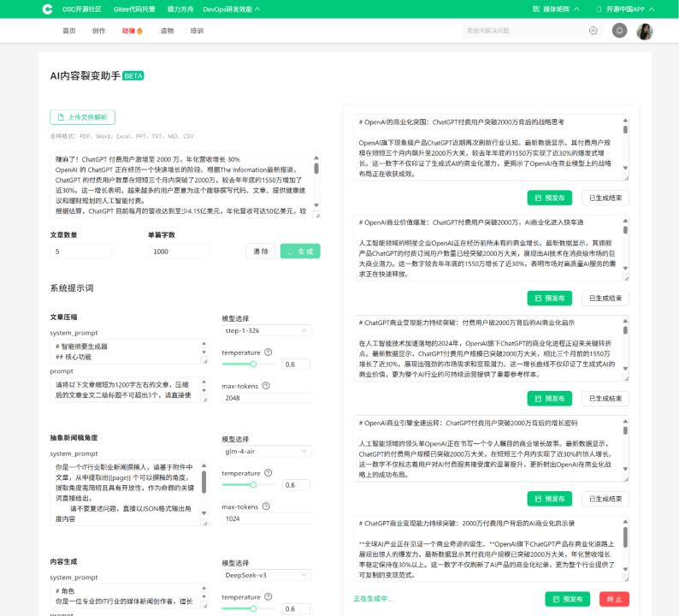Adjust 抽象新闻稿角度 temperature slider
The image size is (679, 616).
[253, 485]
